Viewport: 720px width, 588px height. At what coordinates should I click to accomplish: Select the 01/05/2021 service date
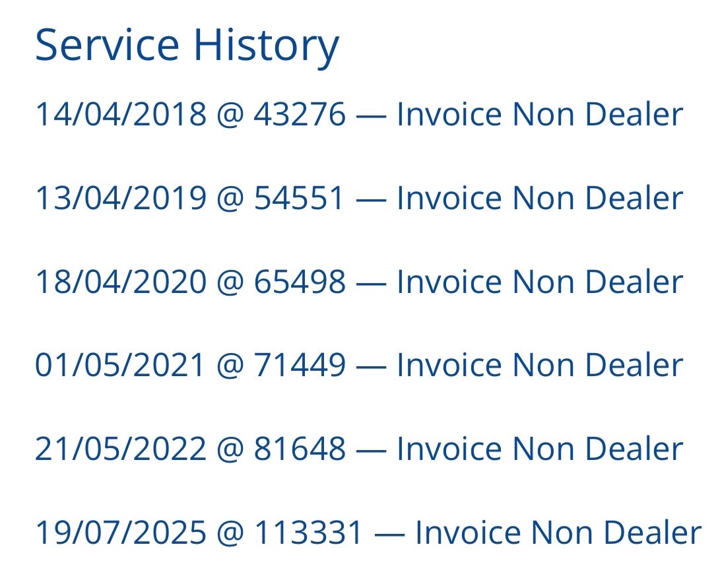coord(121,365)
